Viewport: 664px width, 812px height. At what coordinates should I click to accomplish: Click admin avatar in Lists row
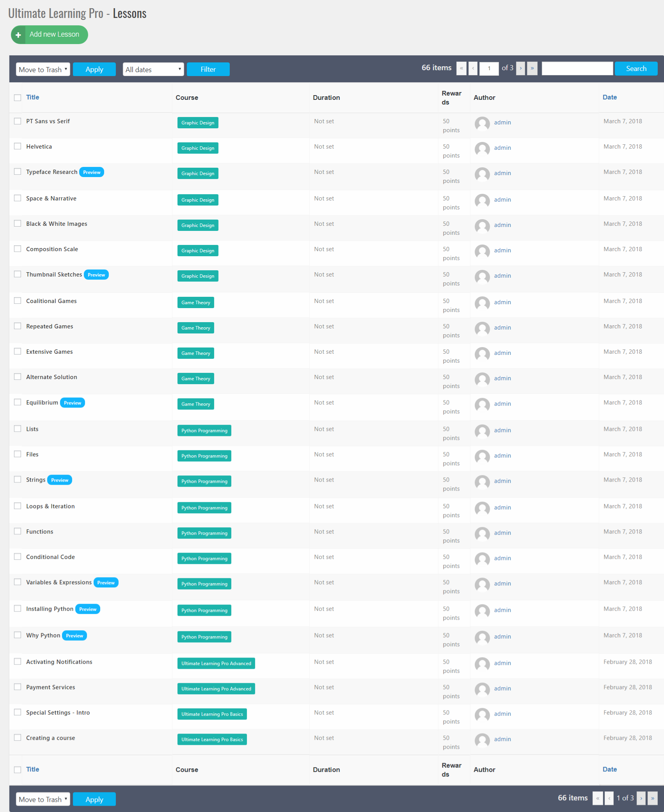point(482,432)
